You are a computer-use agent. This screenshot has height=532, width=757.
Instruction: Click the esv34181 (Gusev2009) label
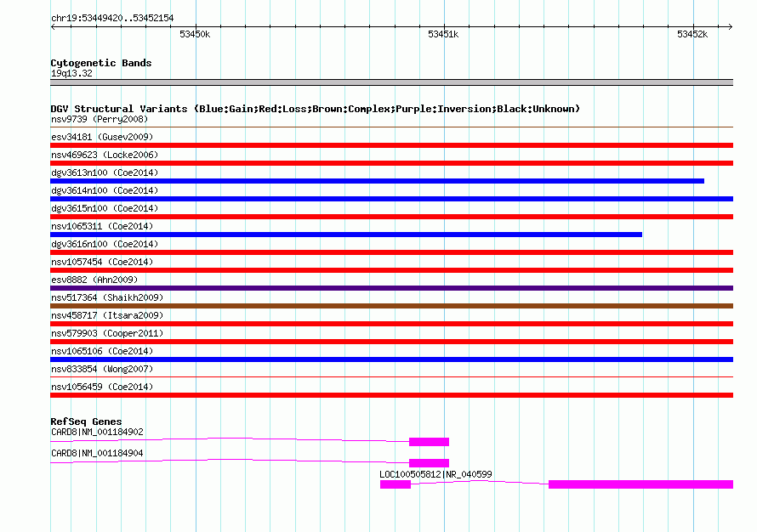102,137
